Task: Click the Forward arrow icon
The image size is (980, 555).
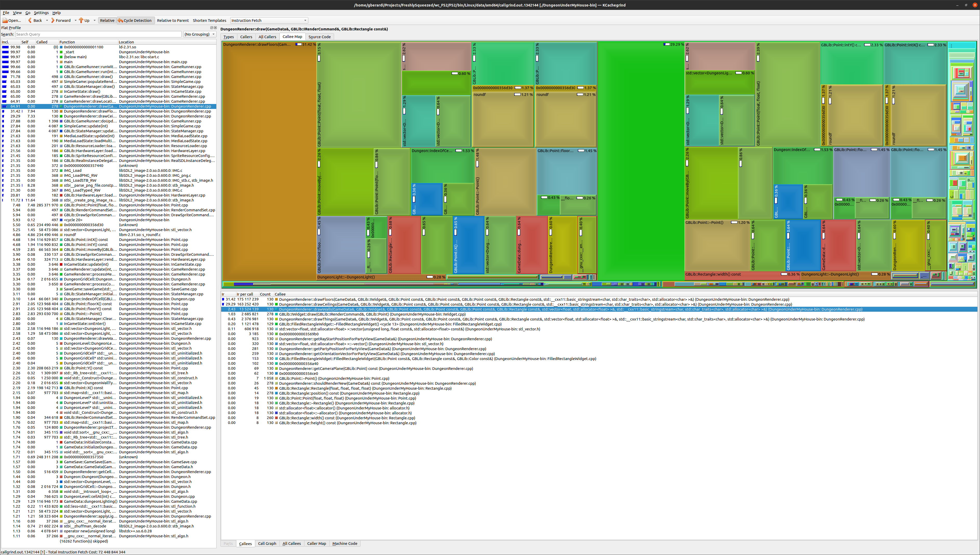Action: (53, 21)
